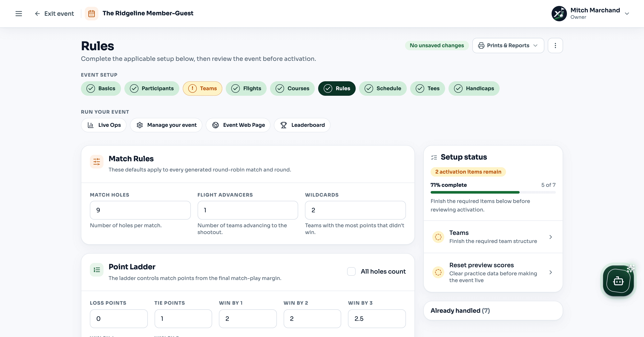Click the Loss Points input field
The height and width of the screenshot is (337, 644).
click(x=119, y=318)
